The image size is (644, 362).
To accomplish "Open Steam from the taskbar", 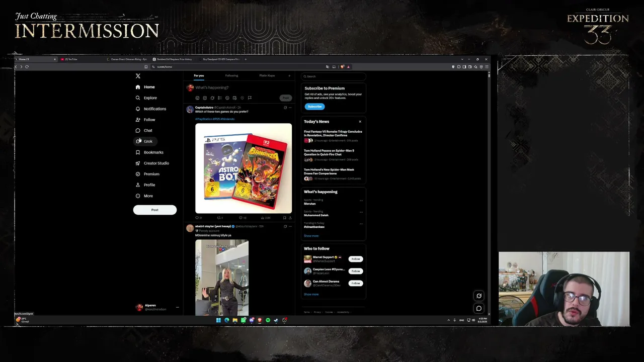I will coord(276,320).
